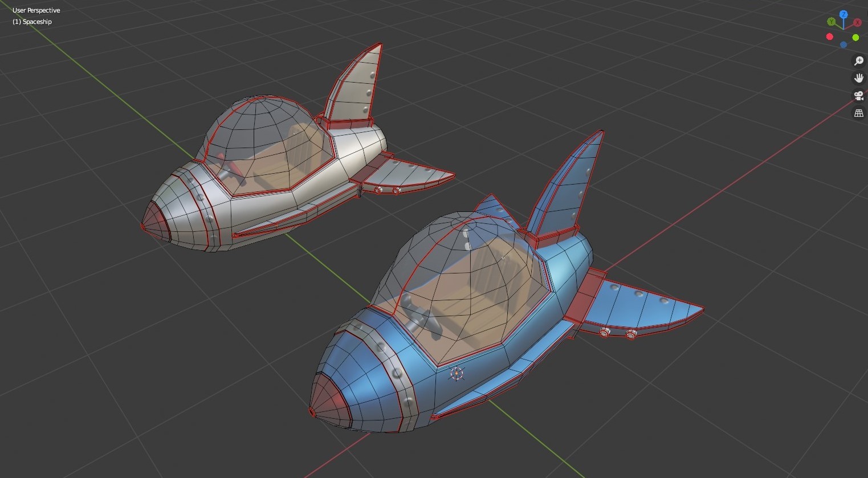
Task: Click the User Perspective label
Action: [x=36, y=10]
